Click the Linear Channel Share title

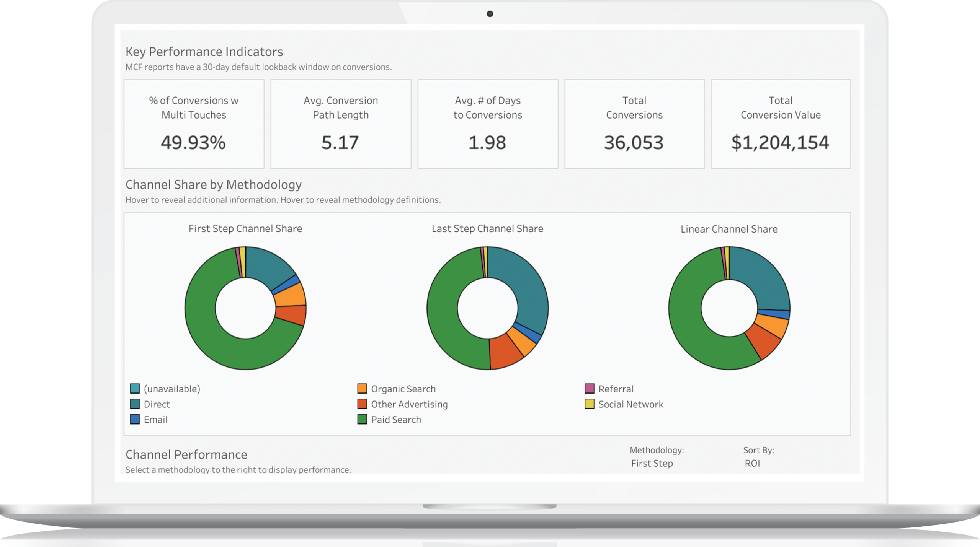[x=729, y=229]
